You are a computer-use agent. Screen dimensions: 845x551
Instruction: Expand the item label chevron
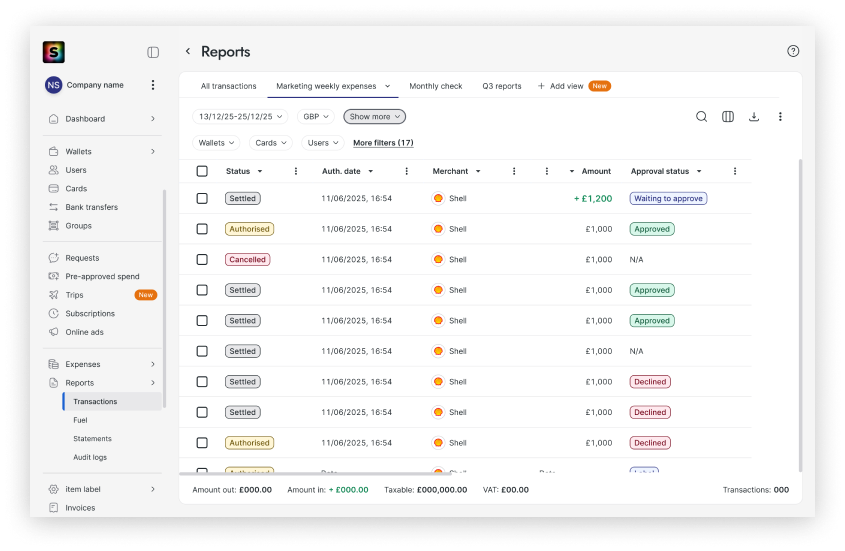pos(153,490)
